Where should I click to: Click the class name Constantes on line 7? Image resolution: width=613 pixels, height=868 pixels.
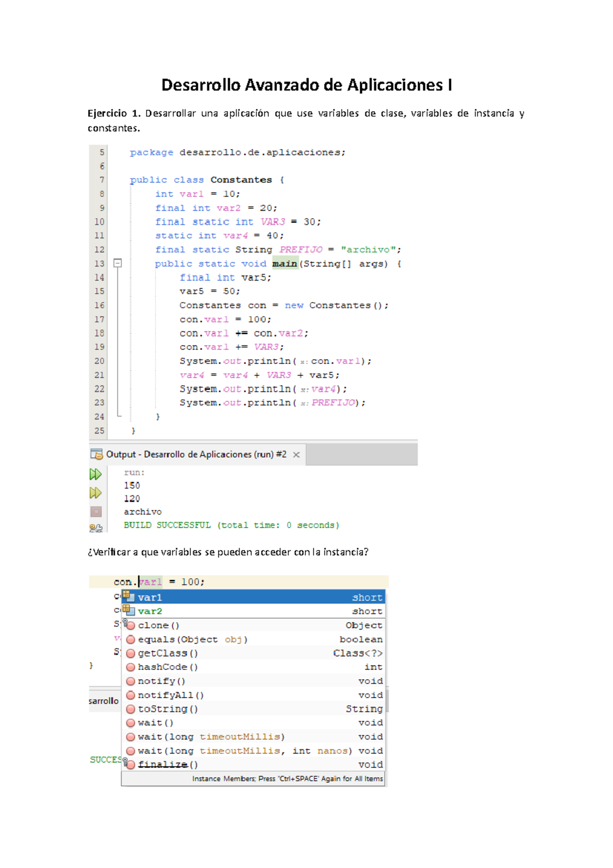[x=241, y=179]
